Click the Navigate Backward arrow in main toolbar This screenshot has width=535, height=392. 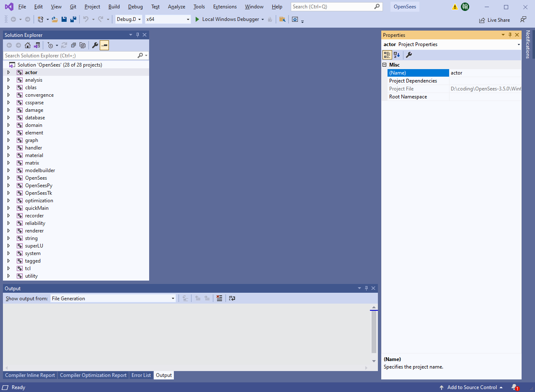pyautogui.click(x=13, y=19)
